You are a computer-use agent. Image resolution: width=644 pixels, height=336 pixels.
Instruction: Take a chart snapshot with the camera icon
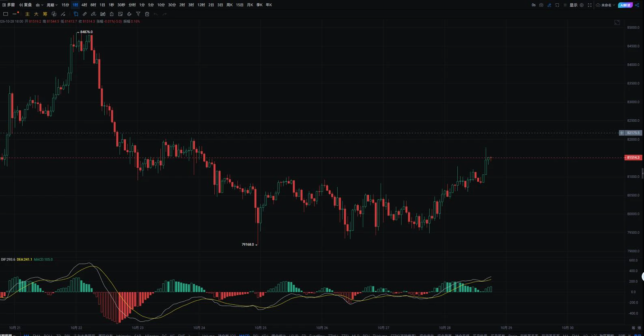coord(541,5)
